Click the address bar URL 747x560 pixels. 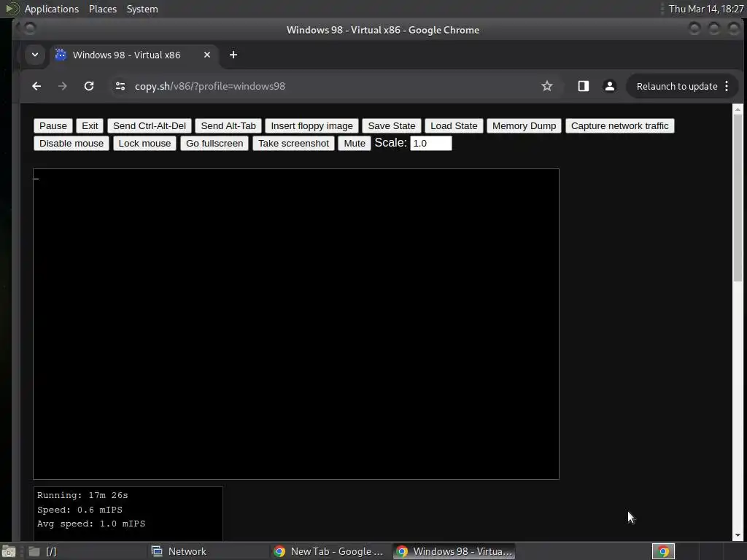tap(209, 86)
